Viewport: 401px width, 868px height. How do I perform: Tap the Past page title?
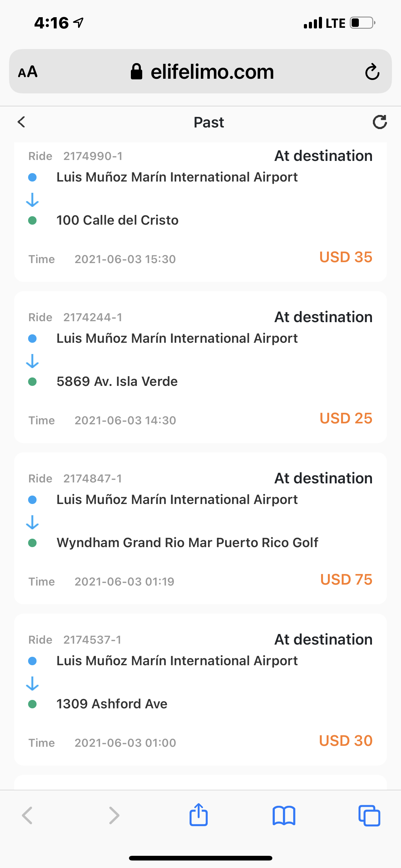tap(209, 122)
